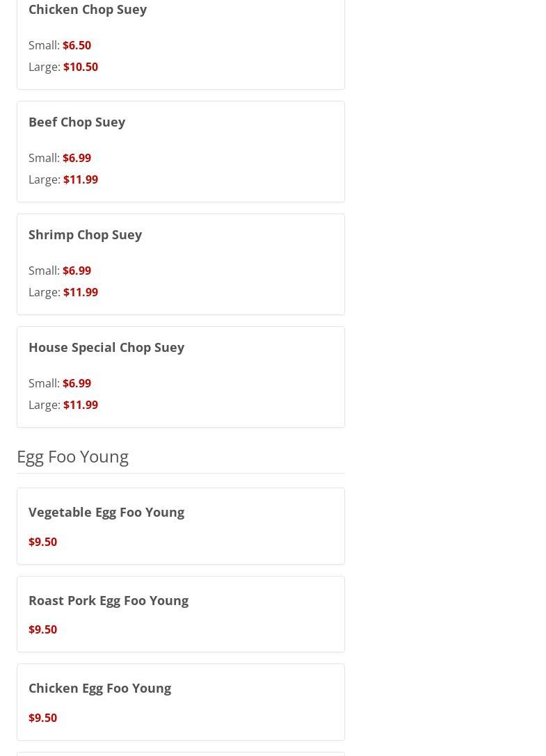
Task: Open the Vegetable Egg Foo Young item
Action: (x=106, y=512)
